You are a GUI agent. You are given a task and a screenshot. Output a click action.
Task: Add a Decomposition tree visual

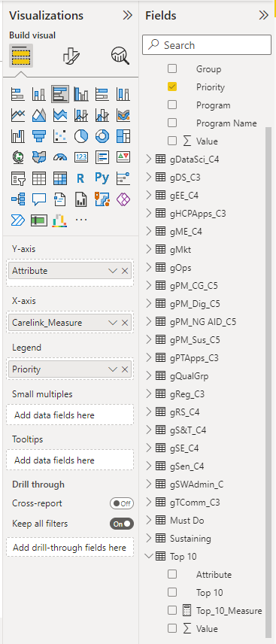point(17,199)
